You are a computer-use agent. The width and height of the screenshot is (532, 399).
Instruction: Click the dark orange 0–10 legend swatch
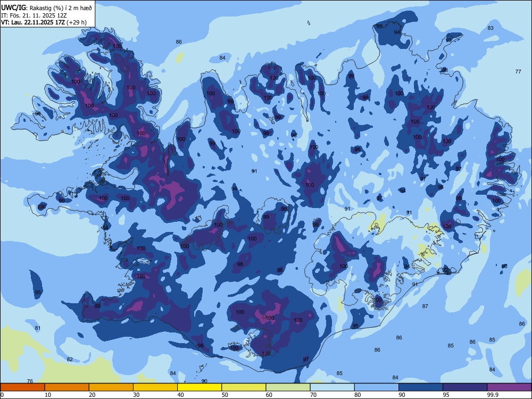click(x=22, y=387)
